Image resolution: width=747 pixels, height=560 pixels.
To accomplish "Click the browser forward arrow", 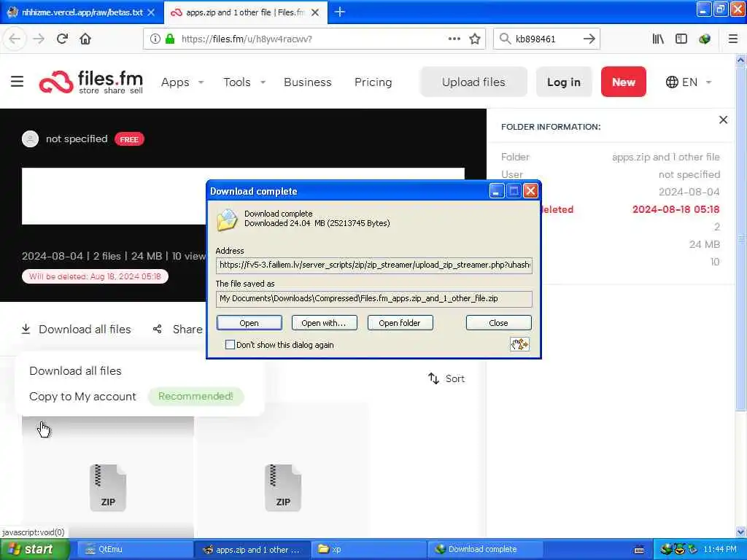I will click(39, 39).
